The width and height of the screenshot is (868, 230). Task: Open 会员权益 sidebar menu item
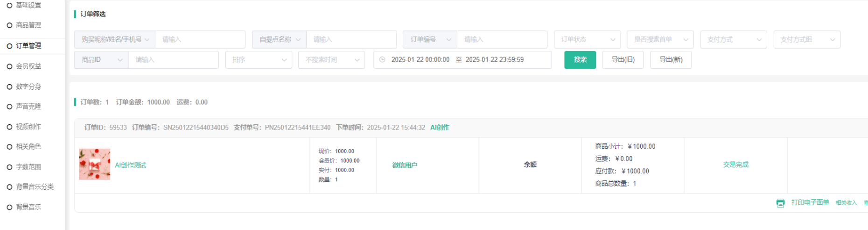click(x=28, y=66)
